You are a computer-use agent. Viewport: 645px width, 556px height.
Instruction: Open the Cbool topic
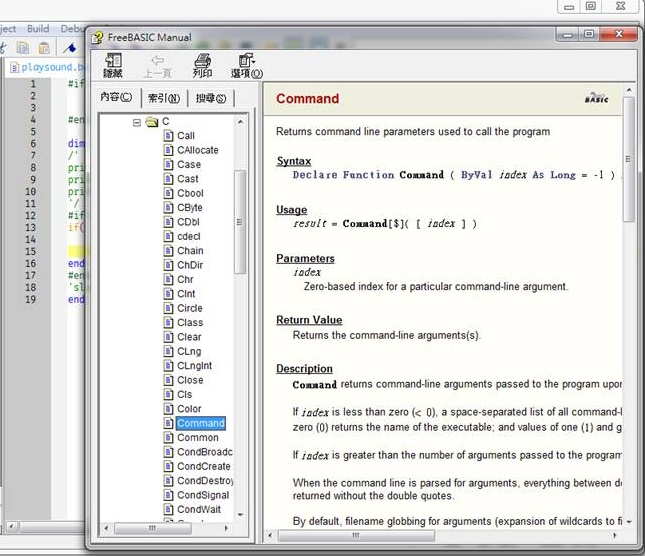tap(190, 193)
